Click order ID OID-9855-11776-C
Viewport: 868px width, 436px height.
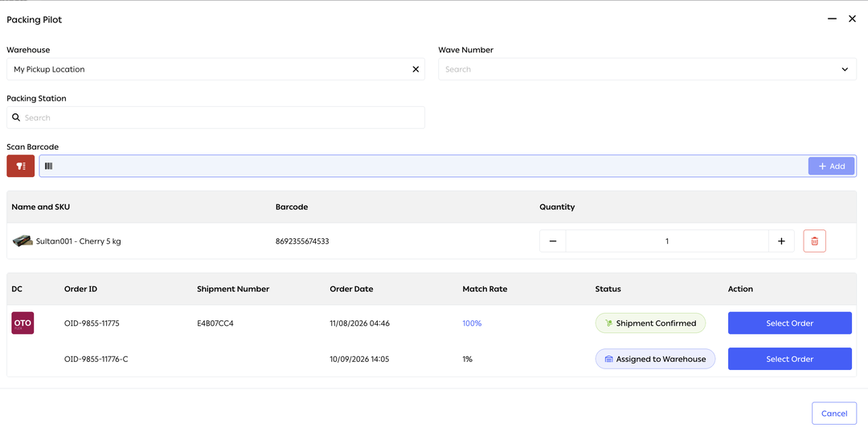[x=96, y=359]
